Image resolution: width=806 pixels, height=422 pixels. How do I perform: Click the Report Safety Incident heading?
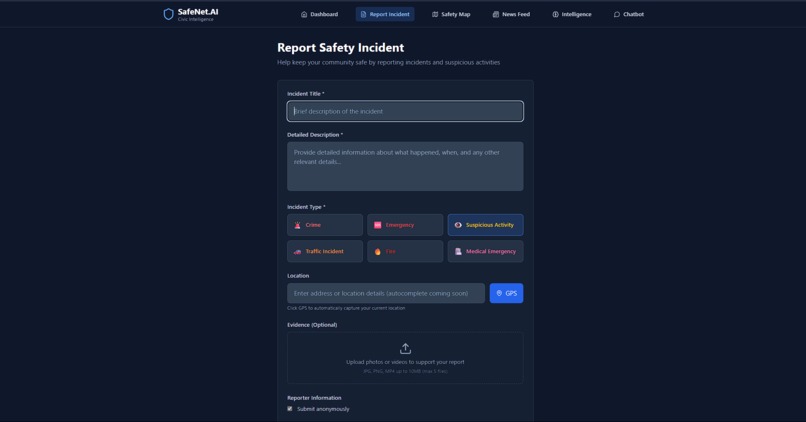(x=340, y=47)
